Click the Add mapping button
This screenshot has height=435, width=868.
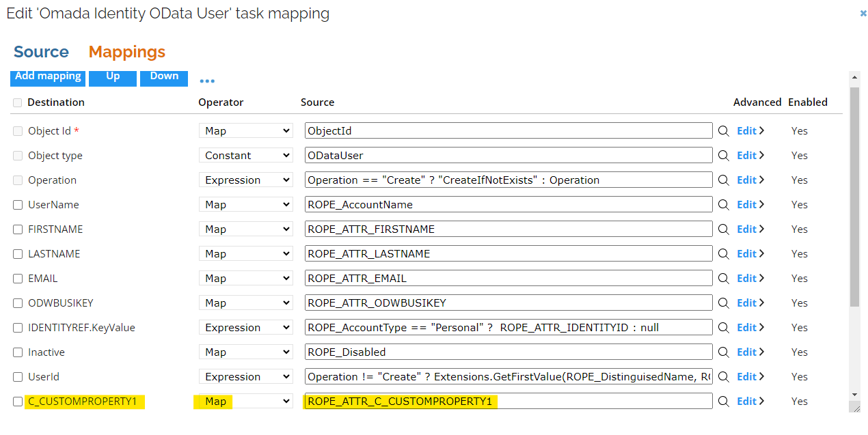(x=48, y=78)
